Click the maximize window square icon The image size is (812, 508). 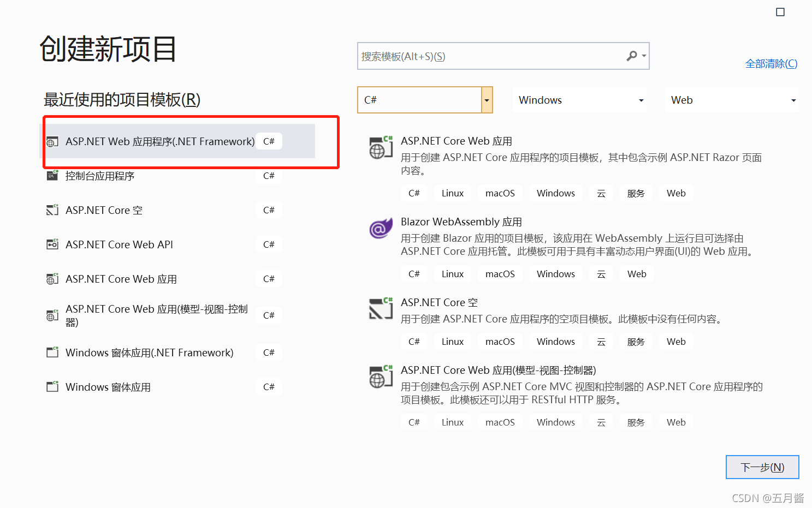pyautogui.click(x=780, y=12)
